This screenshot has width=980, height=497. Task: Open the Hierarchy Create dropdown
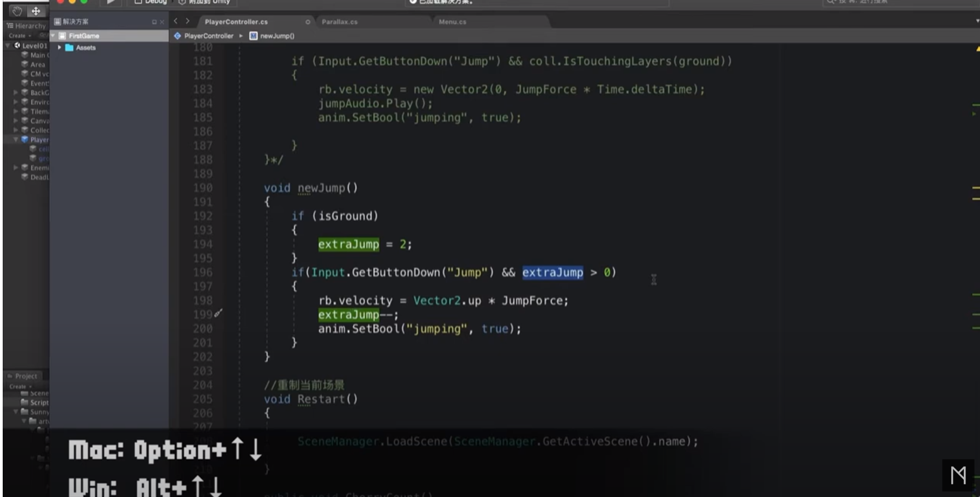click(20, 36)
